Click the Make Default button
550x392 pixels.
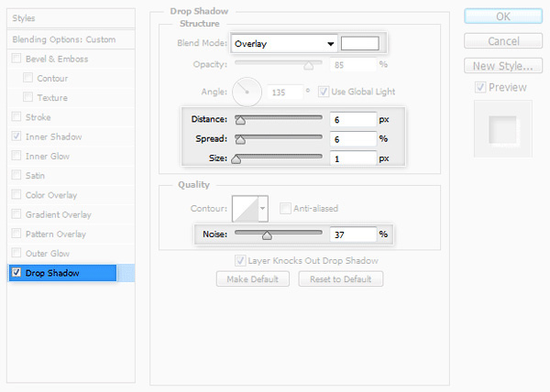[x=253, y=278]
